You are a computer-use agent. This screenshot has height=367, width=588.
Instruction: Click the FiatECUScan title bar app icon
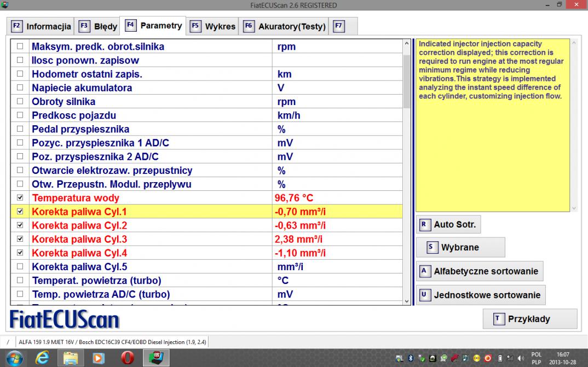[x=4, y=5]
